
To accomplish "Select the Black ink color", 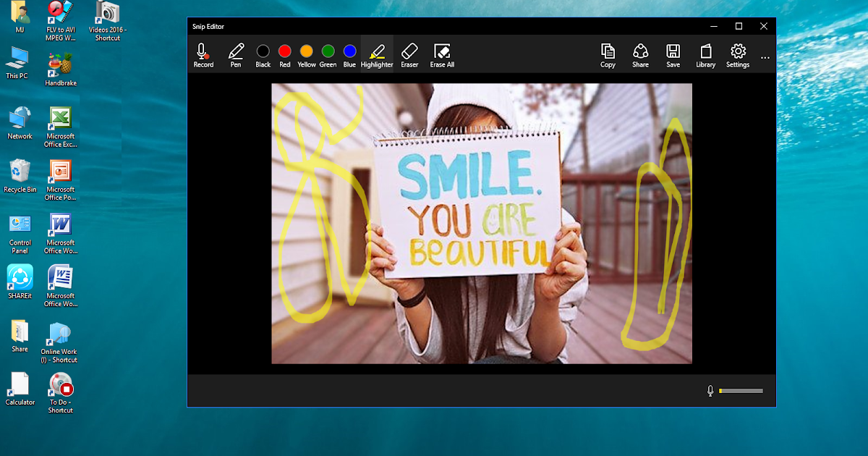I will (x=263, y=51).
